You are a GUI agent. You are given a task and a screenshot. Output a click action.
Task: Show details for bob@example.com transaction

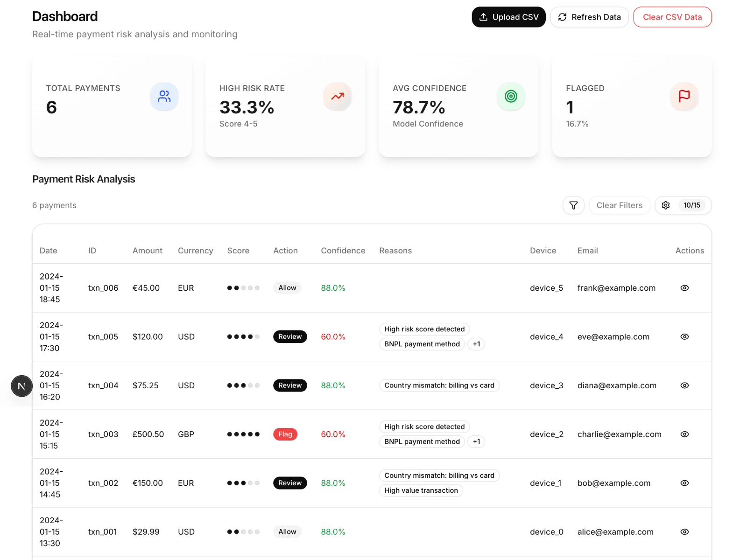tap(684, 483)
